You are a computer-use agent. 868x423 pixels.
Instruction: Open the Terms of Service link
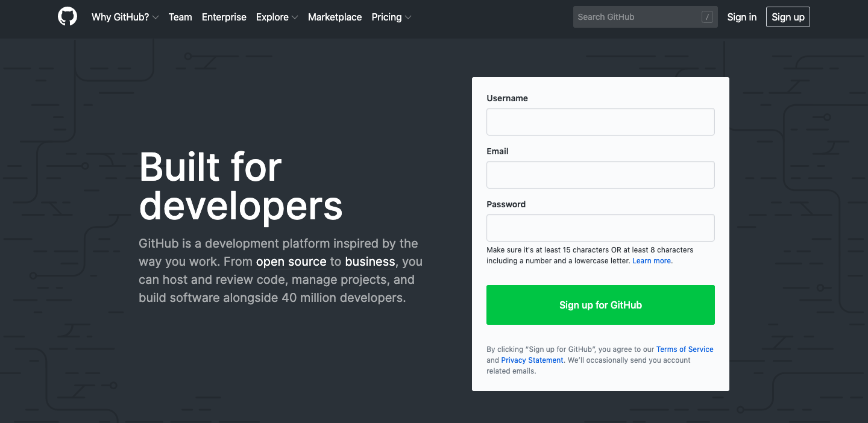(685, 349)
